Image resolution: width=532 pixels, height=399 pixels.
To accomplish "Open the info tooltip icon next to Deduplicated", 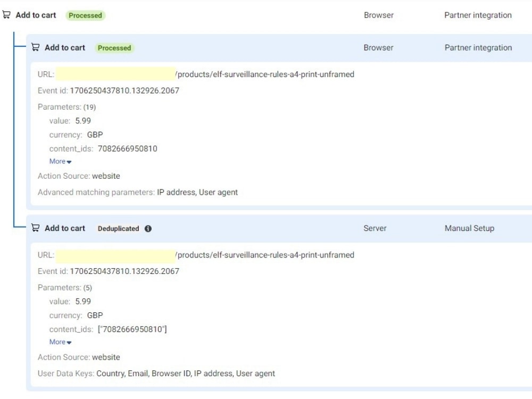I will tap(147, 228).
